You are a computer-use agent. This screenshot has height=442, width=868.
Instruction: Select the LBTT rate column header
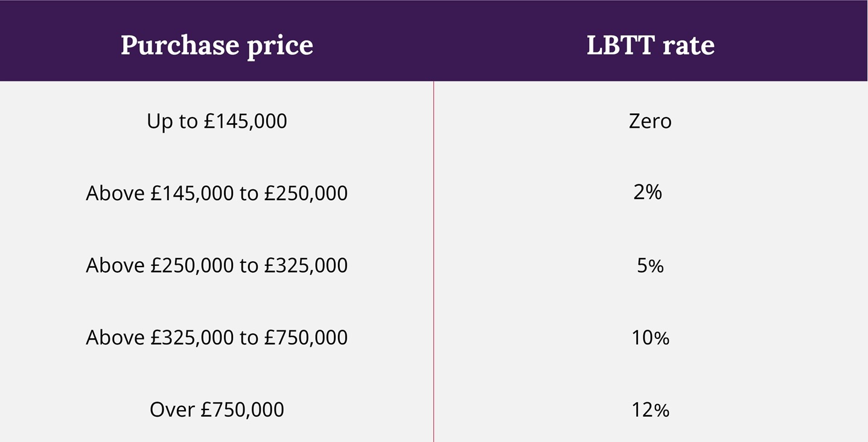point(650,45)
